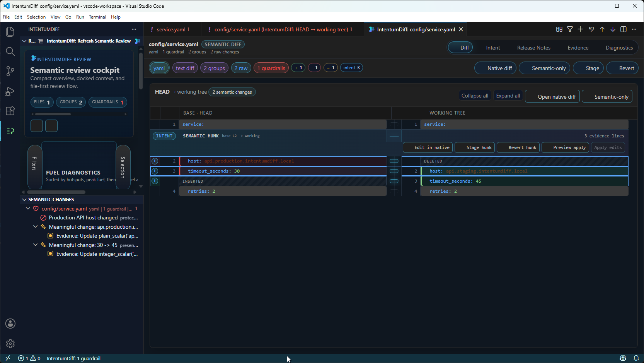The image size is (644, 363).
Task: Open the editor more actions menu
Action: (634, 29)
